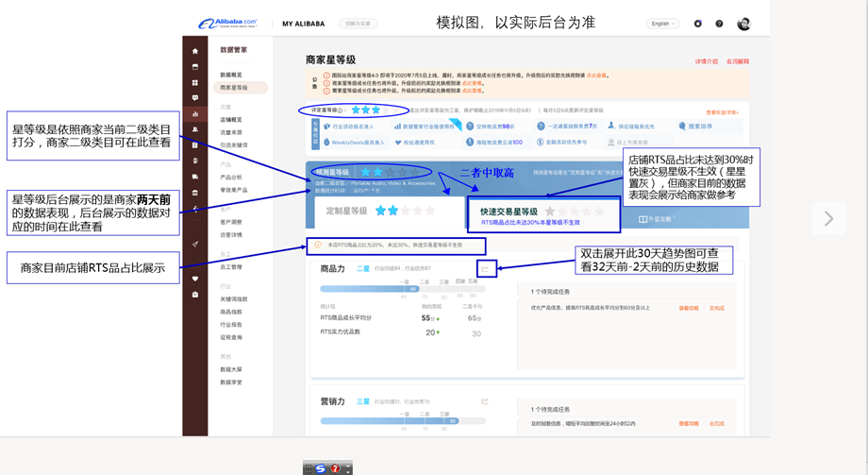Open 店铺概览 in the side menu

[231, 120]
